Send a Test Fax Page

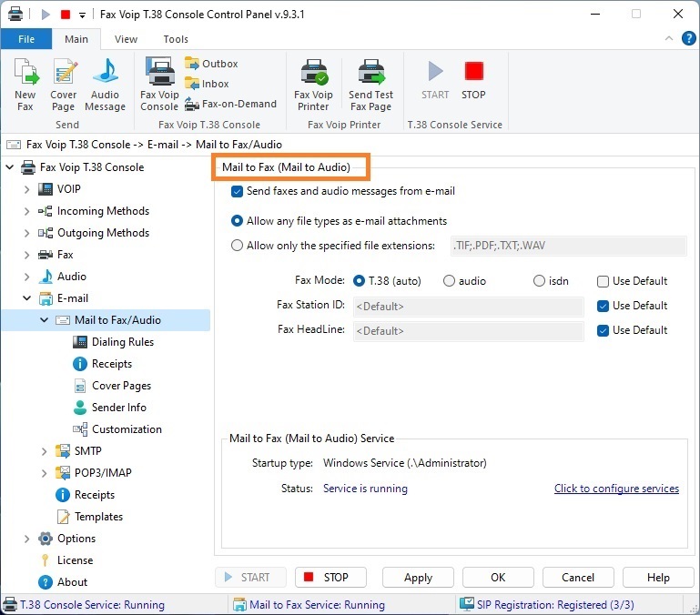tap(371, 85)
